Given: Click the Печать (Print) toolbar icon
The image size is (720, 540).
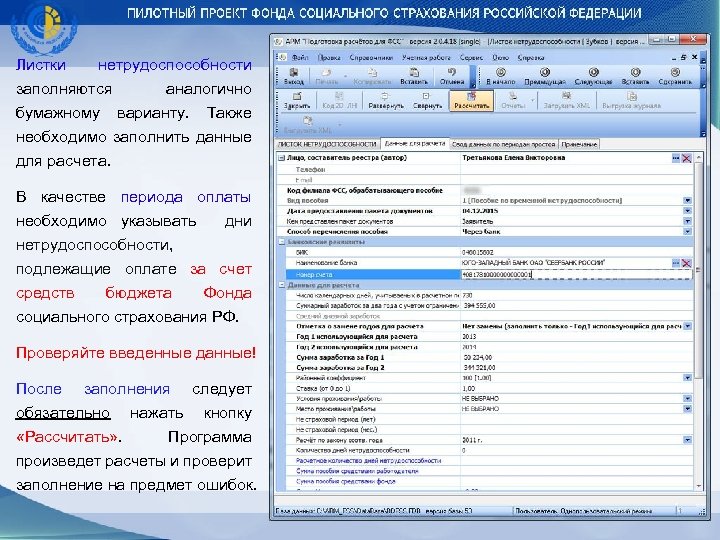Looking at the screenshot, I should pyautogui.click(x=326, y=76).
